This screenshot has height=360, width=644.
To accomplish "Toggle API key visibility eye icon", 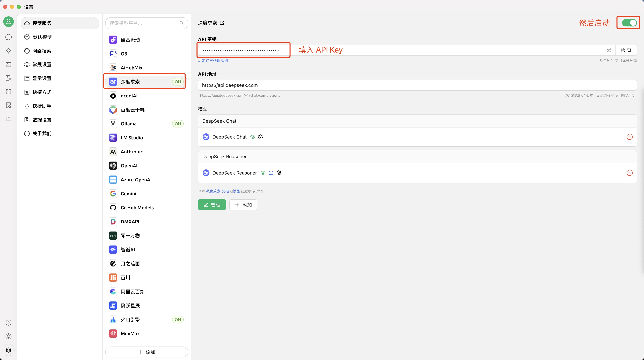I will click(609, 50).
